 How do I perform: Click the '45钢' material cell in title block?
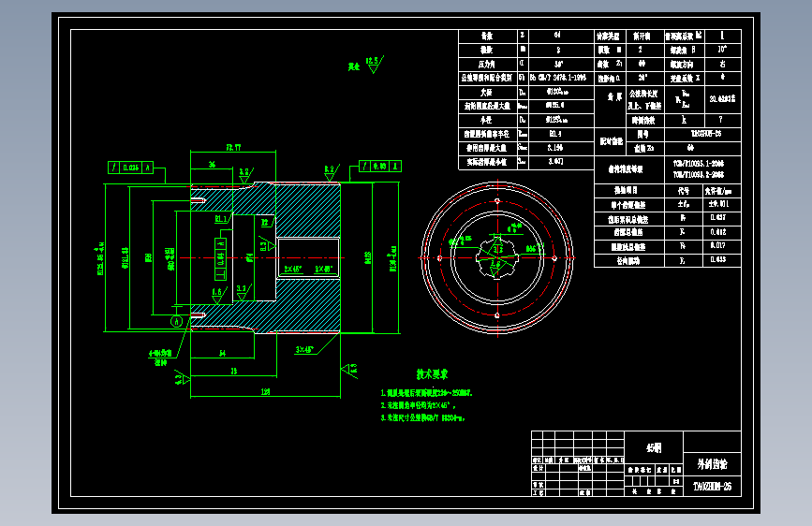tap(654, 447)
